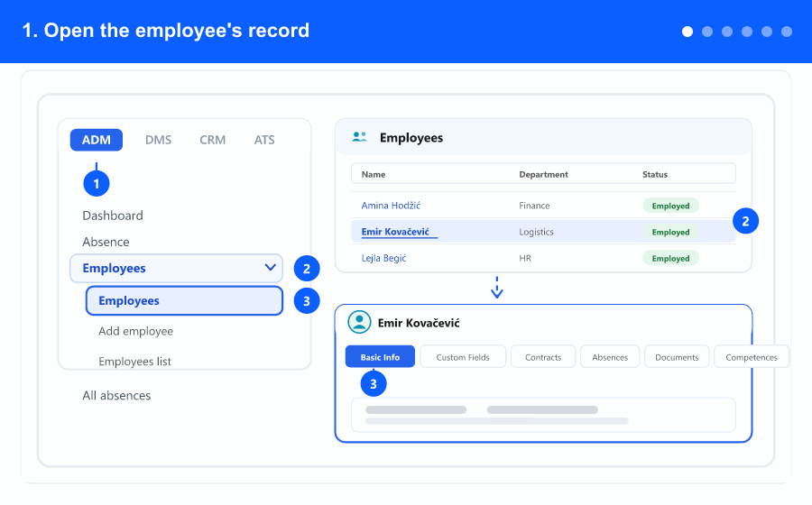The height and width of the screenshot is (505, 812).
Task: Go to the fifth slide dot
Action: coord(767,32)
